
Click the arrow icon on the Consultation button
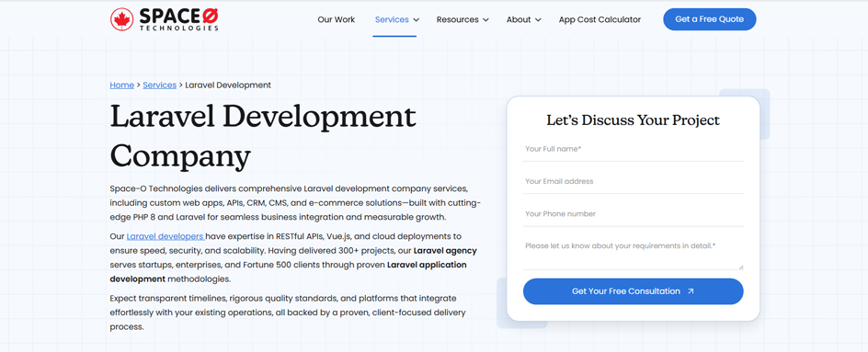(691, 291)
